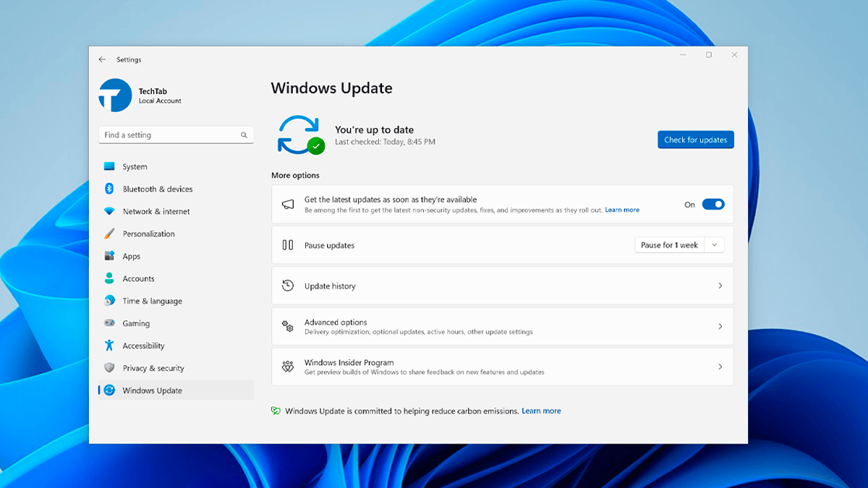Select Windows Update in sidebar
This screenshot has width=868, height=488.
coord(176,390)
